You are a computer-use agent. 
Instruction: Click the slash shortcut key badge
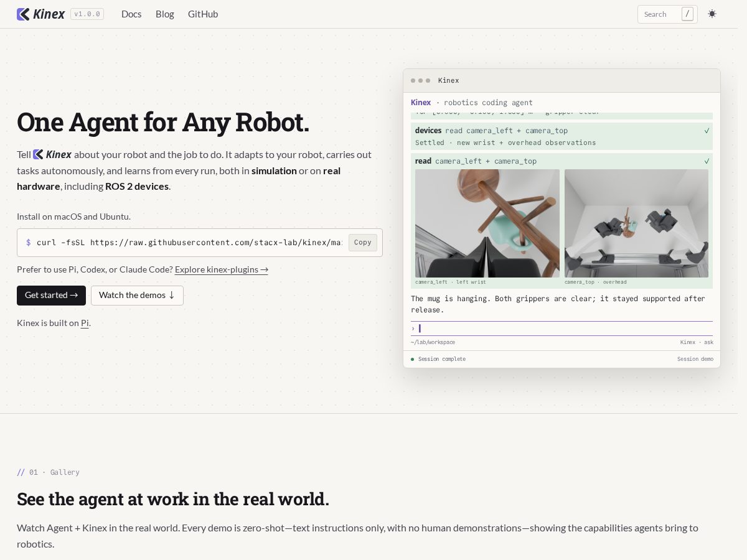pyautogui.click(x=687, y=14)
